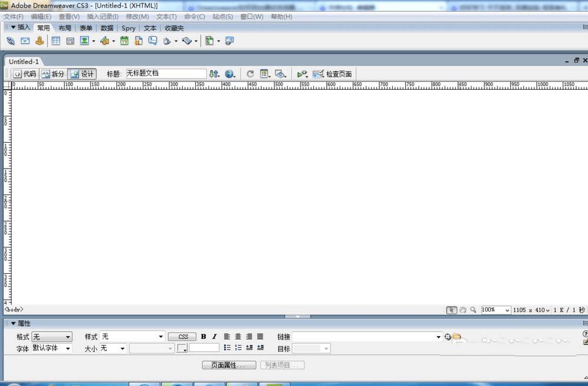This screenshot has width=588, height=386.
Task: Open the Script dropdown arrow
Action: pyautogui.click(x=196, y=41)
